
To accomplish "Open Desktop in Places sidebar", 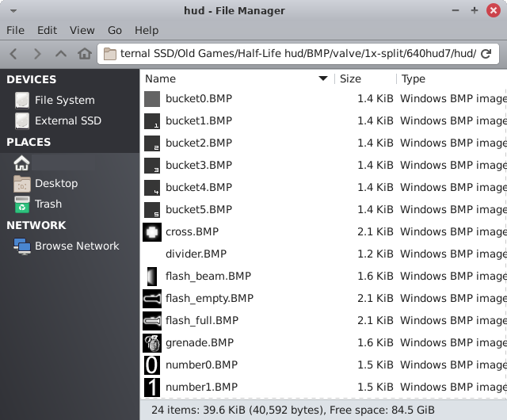I will click(55, 183).
